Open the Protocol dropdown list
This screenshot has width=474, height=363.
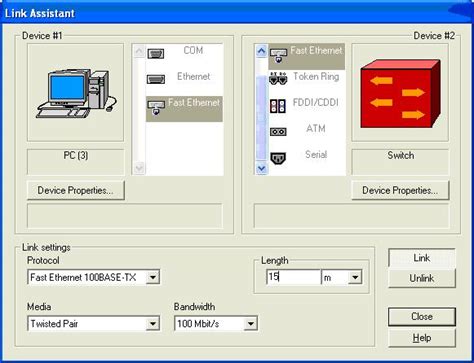coord(153,277)
